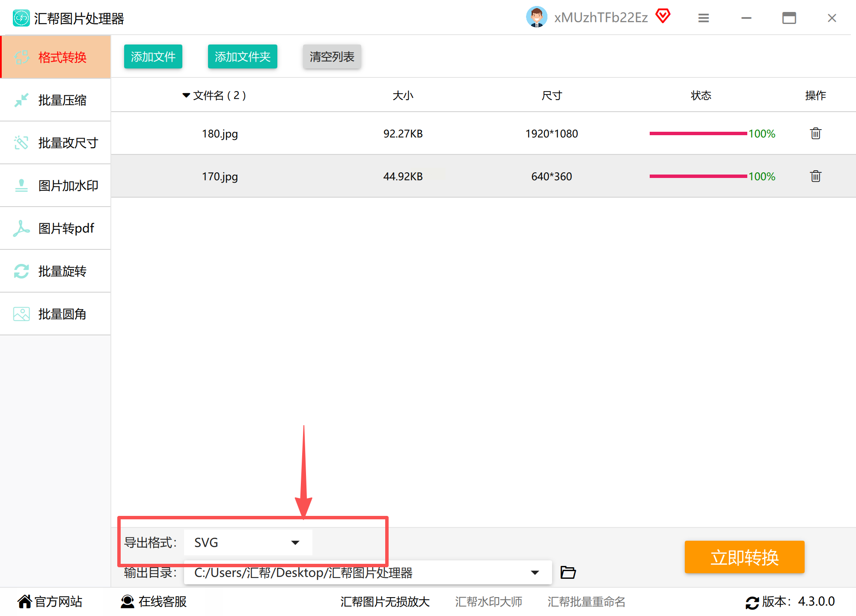This screenshot has height=616, width=856.
Task: Expand the SVG export format dropdown
Action: [295, 542]
